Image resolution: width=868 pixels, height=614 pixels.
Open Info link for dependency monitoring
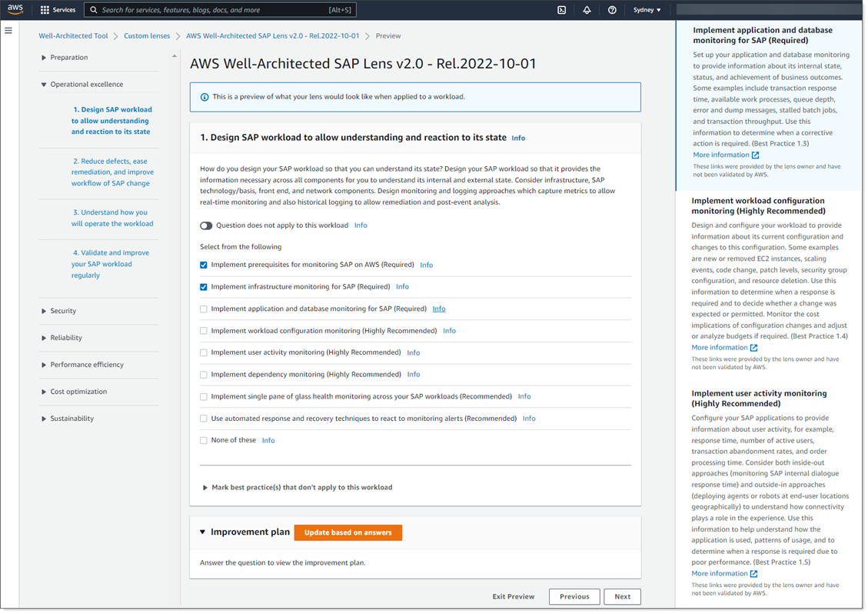pyautogui.click(x=414, y=375)
